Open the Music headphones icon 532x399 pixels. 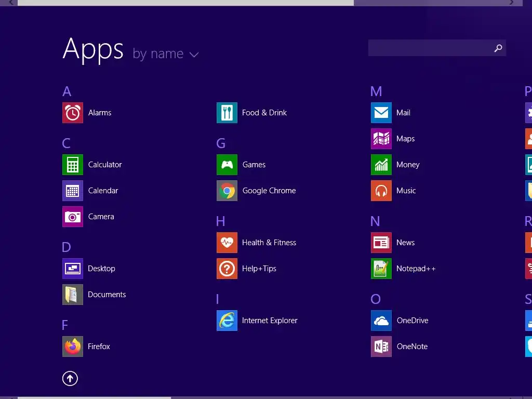point(381,191)
